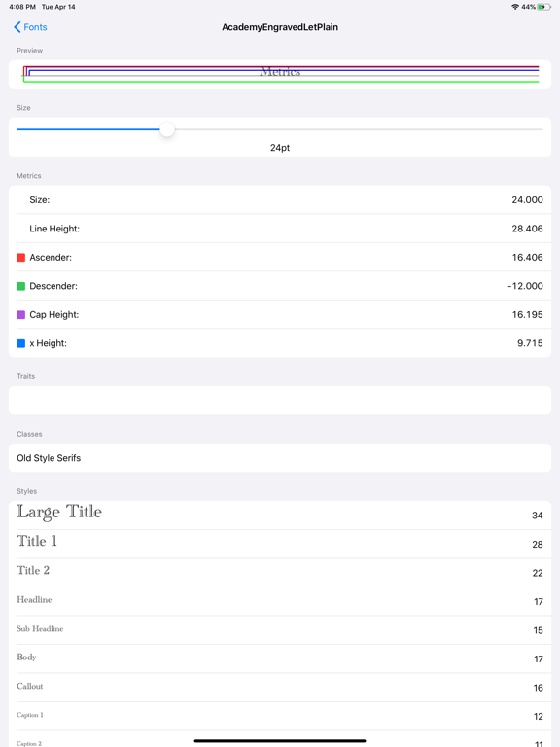560x747 pixels.
Task: Select the Body style row
Action: 280,658
